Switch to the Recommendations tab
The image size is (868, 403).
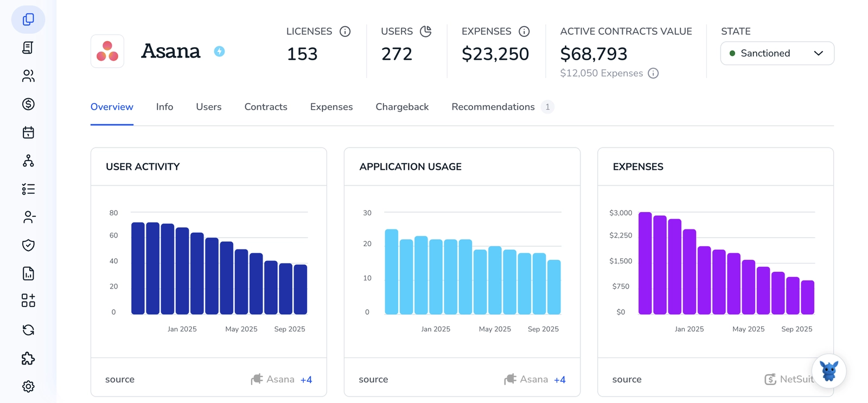[x=502, y=107]
